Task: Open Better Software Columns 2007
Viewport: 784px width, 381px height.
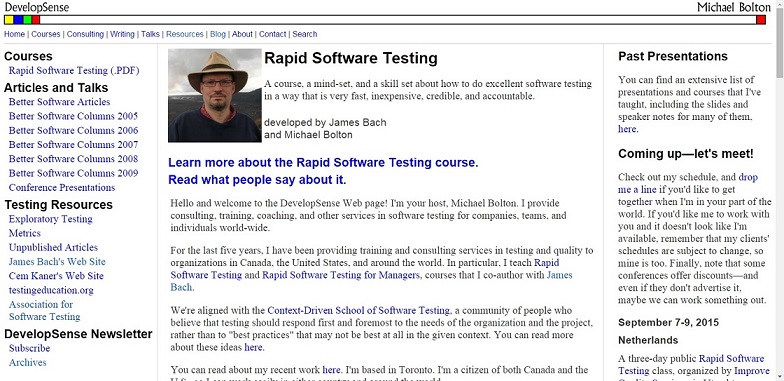Action: click(74, 145)
